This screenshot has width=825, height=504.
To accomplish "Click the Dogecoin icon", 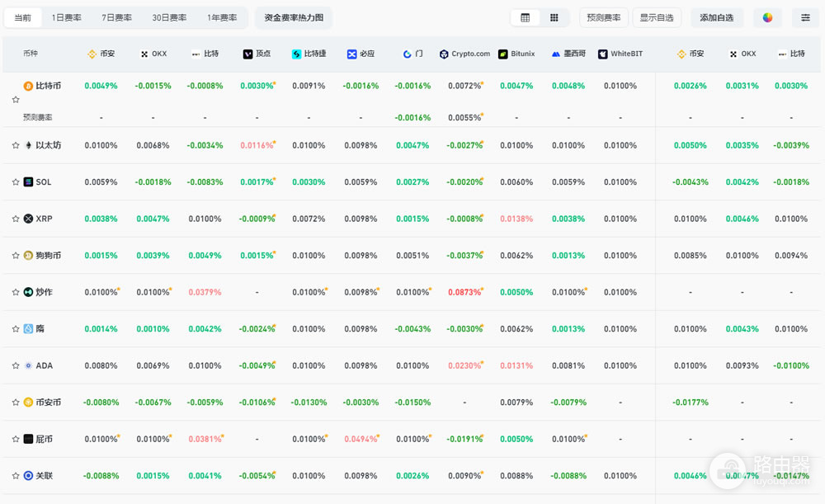I will tap(28, 256).
